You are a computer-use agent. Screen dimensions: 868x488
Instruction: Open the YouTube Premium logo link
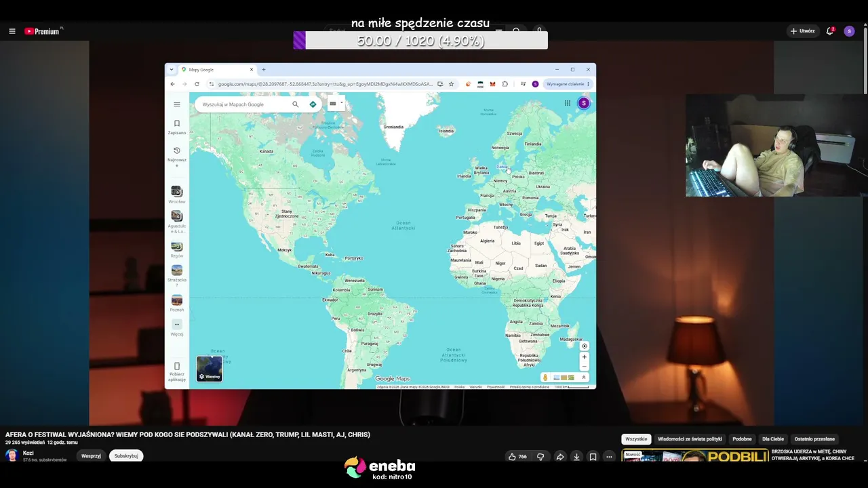[42, 31]
